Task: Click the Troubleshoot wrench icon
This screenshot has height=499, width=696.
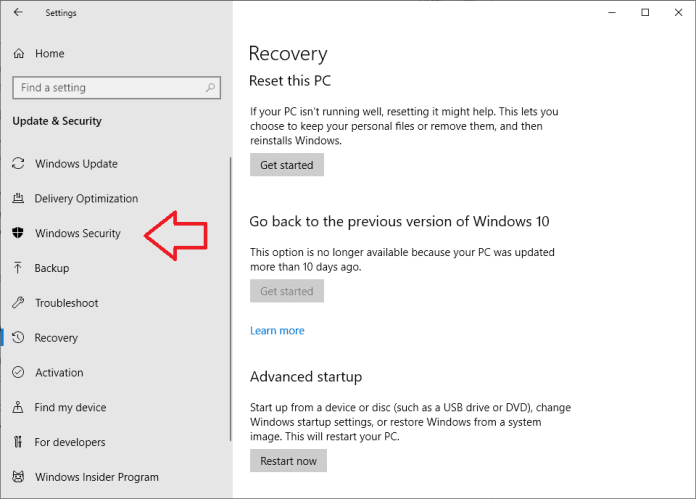Action: tap(18, 303)
